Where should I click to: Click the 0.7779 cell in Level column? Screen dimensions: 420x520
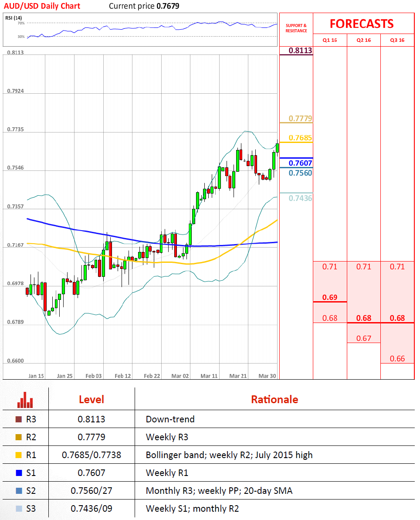(91, 437)
